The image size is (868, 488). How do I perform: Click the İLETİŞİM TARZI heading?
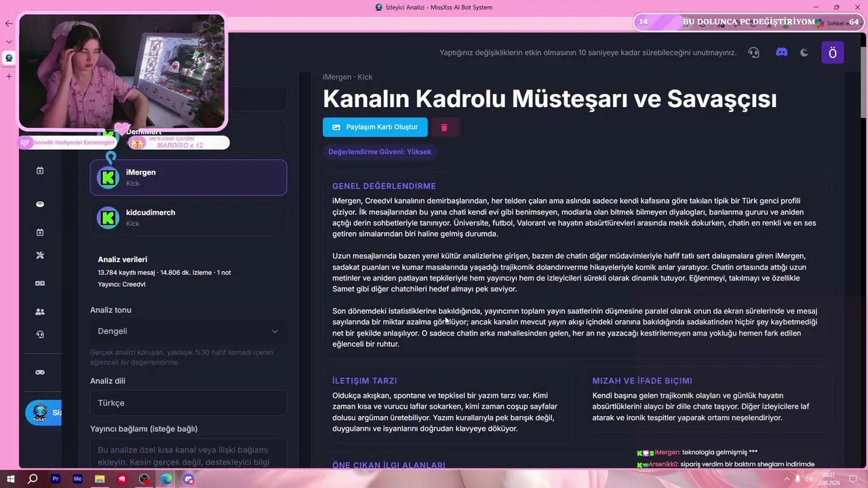click(x=365, y=381)
